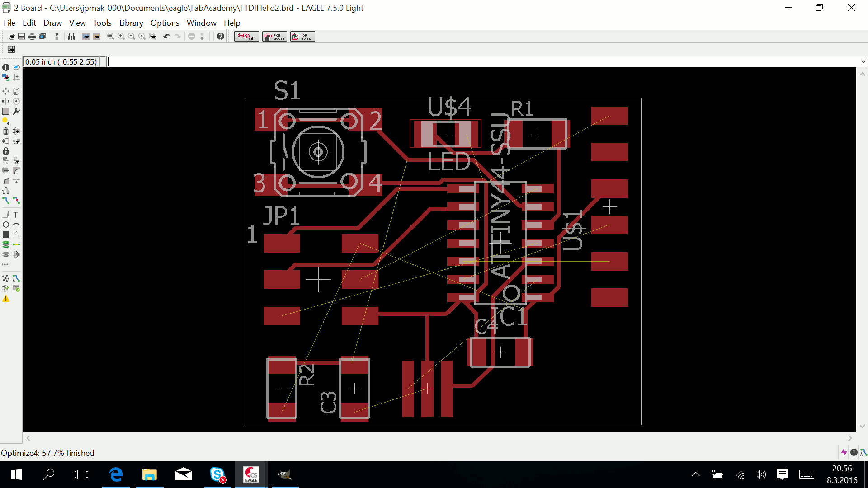Select the Rotate tool

click(16, 101)
